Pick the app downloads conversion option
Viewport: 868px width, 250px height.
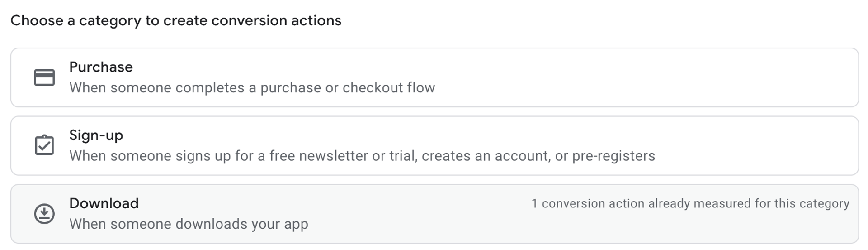[434, 214]
